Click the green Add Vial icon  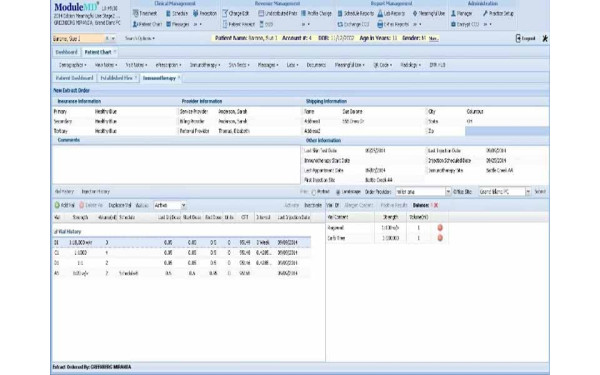tap(57, 205)
